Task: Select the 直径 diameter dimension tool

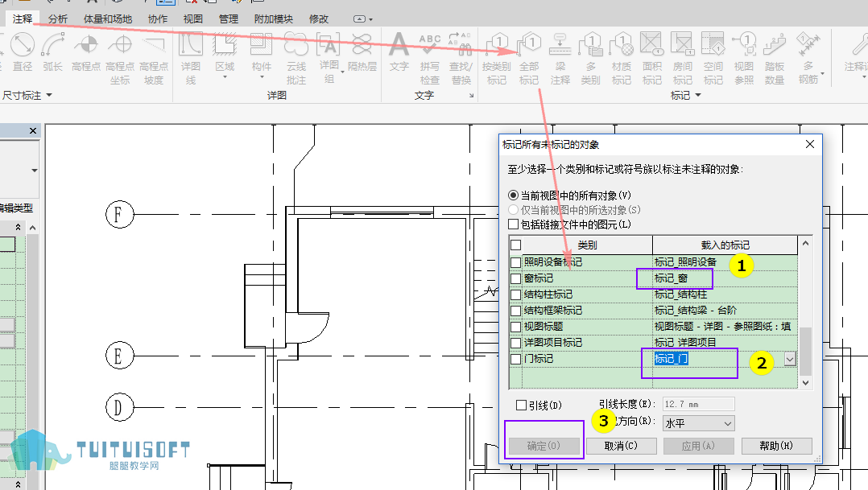Action: click(x=23, y=51)
